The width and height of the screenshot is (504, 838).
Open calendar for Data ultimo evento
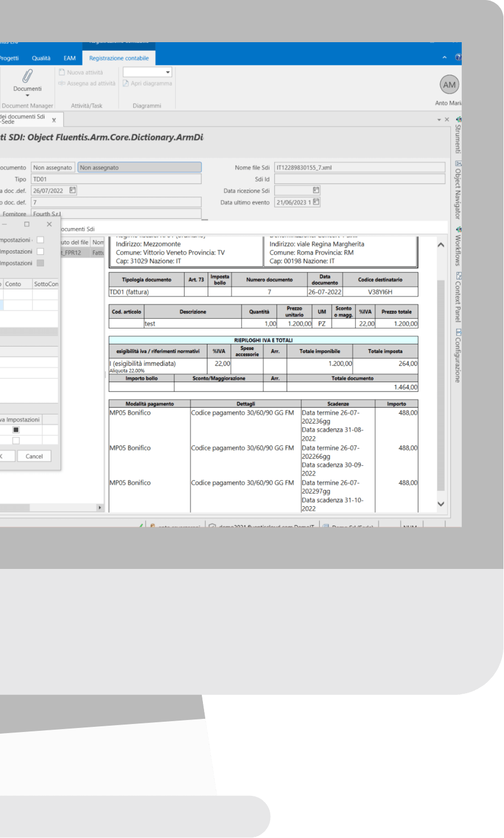[316, 202]
